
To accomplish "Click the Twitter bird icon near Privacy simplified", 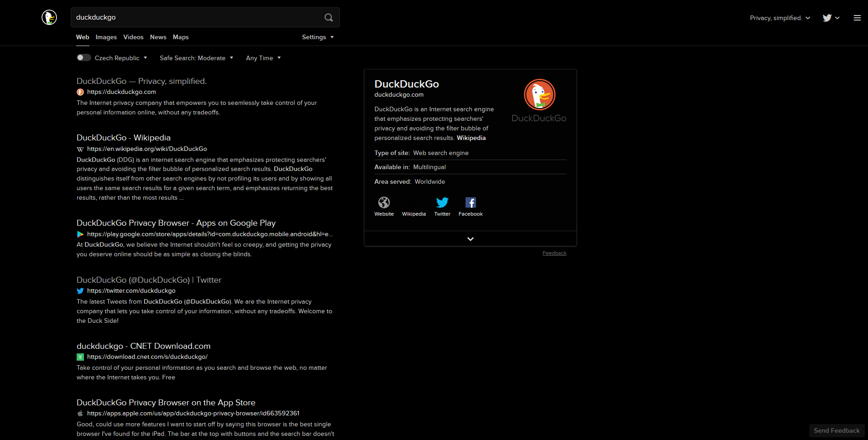I will click(x=827, y=18).
